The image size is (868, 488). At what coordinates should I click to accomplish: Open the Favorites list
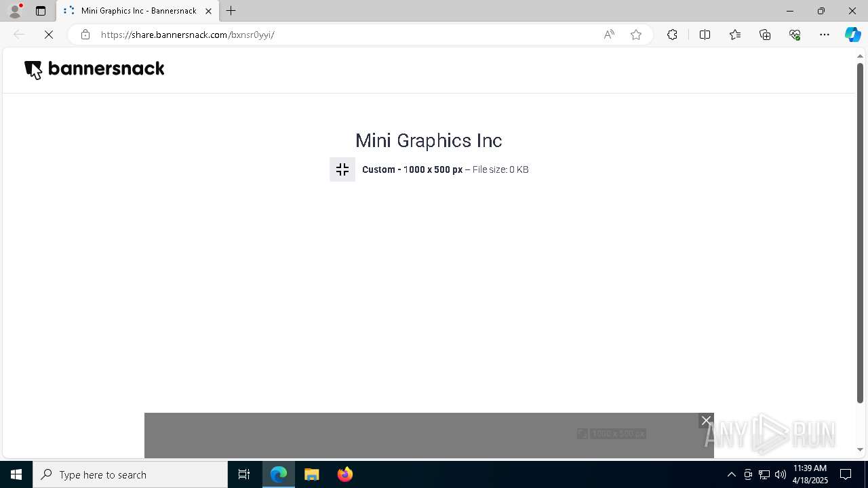(735, 35)
